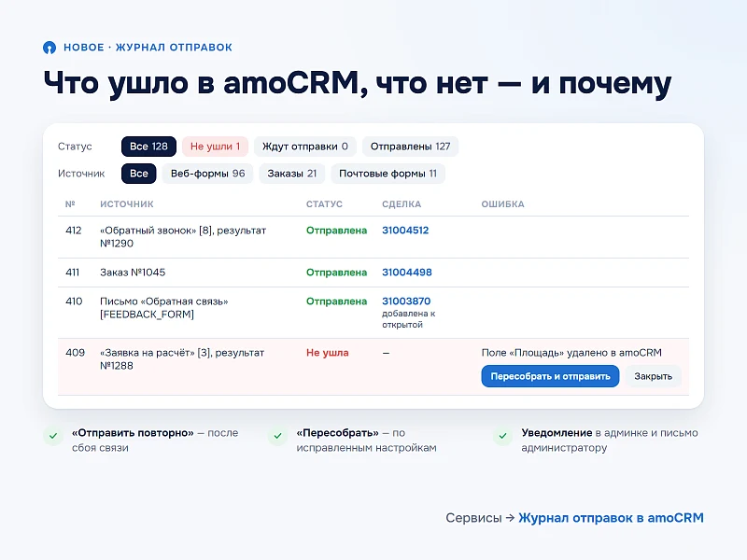Viewport: 747px width, 560px height.
Task: Select source Письмо «Обратная связь» [FEEDBACK_FORM]
Action: (164, 308)
